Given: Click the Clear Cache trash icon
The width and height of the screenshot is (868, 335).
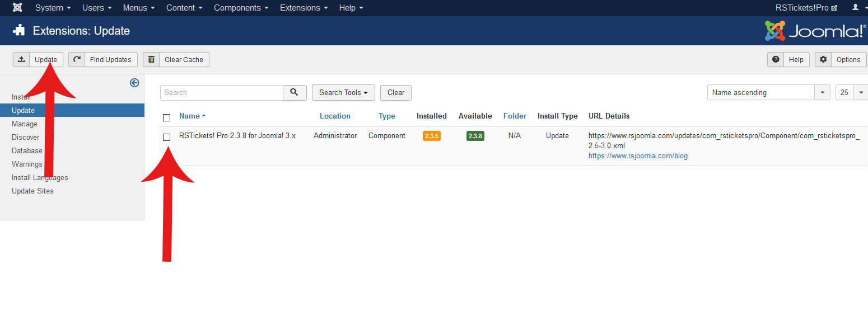Looking at the screenshot, I should pyautogui.click(x=151, y=59).
